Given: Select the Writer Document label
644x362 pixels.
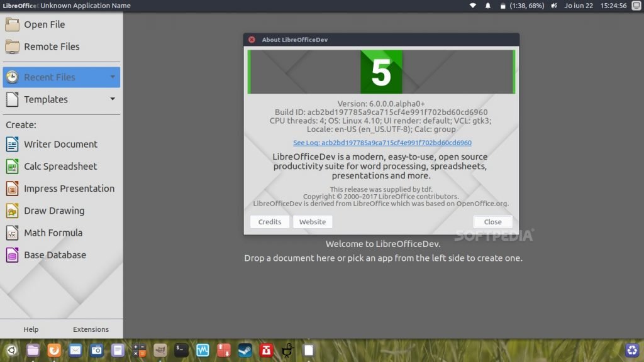Looking at the screenshot, I should point(61,144).
